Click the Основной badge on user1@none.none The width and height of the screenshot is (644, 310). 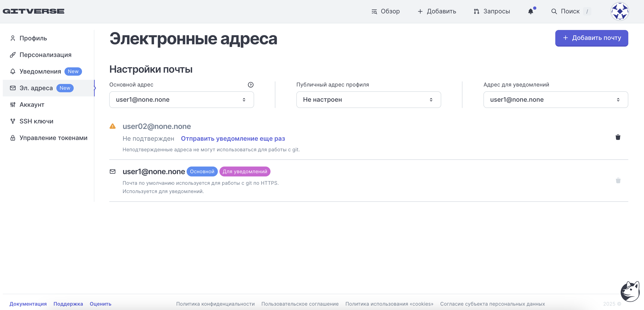pos(202,171)
